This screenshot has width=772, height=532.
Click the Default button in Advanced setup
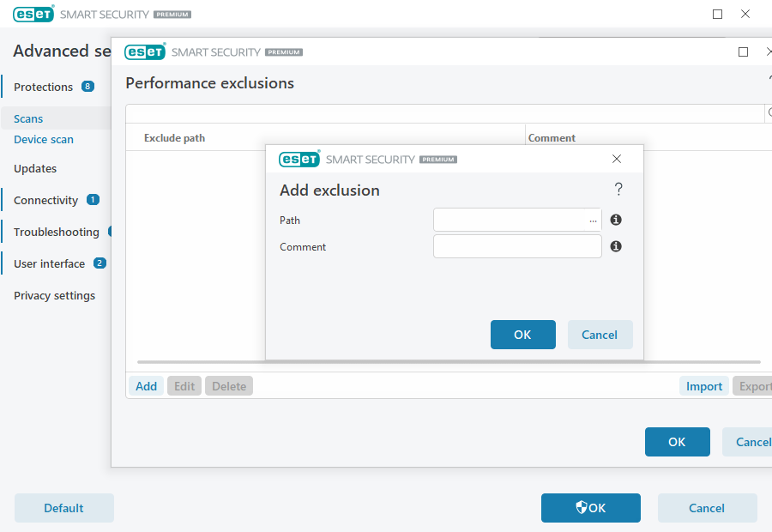(x=64, y=508)
